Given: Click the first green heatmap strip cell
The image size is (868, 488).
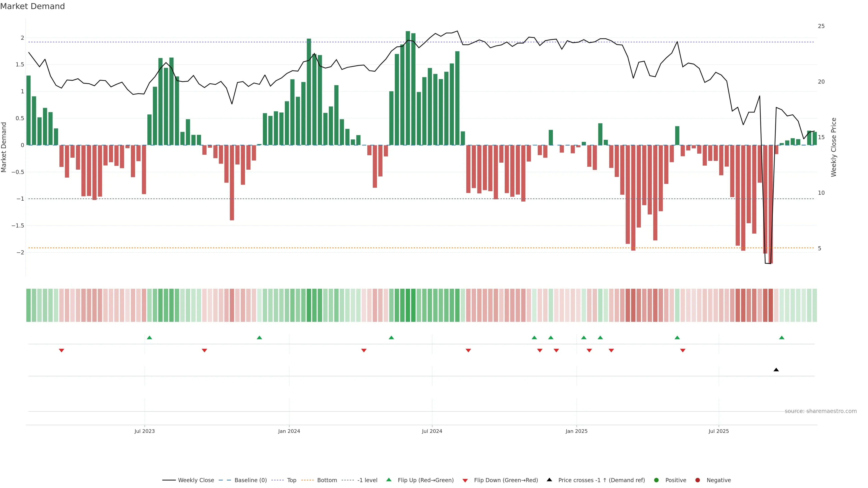Looking at the screenshot, I should 29,305.
